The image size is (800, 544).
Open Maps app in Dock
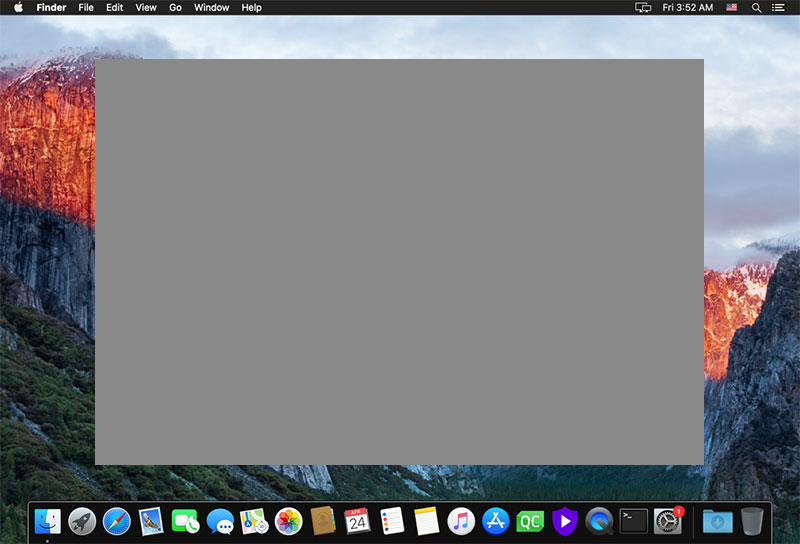tap(254, 522)
